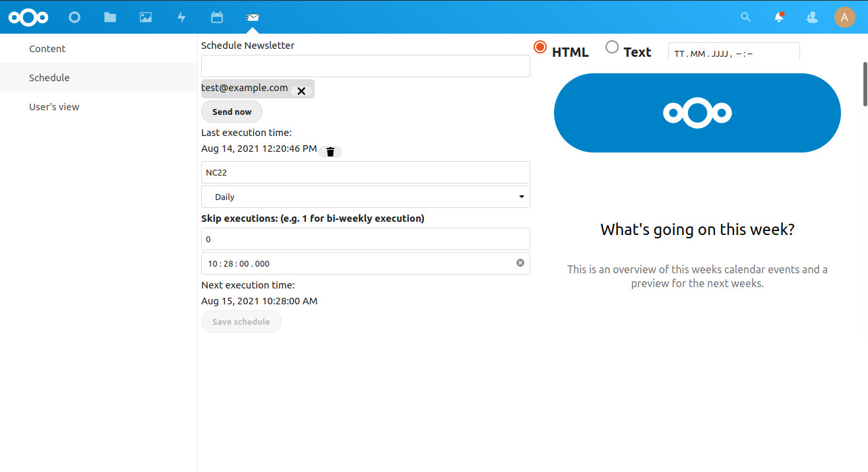Click the "What's going on this week?" heading
868x472 pixels.
tap(697, 230)
